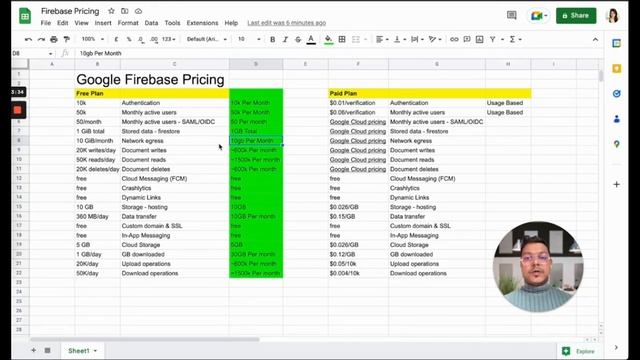
Task: Increase decimal places
Action: coord(154,39)
